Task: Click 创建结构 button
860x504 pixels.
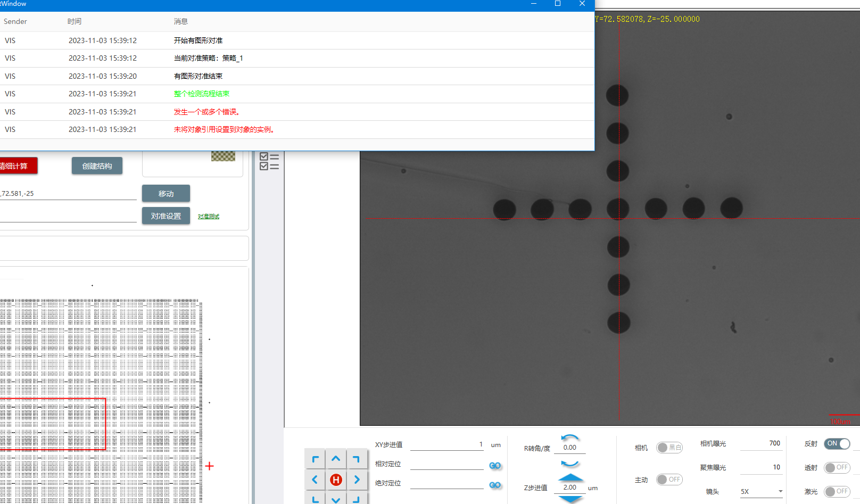Action: pyautogui.click(x=97, y=166)
